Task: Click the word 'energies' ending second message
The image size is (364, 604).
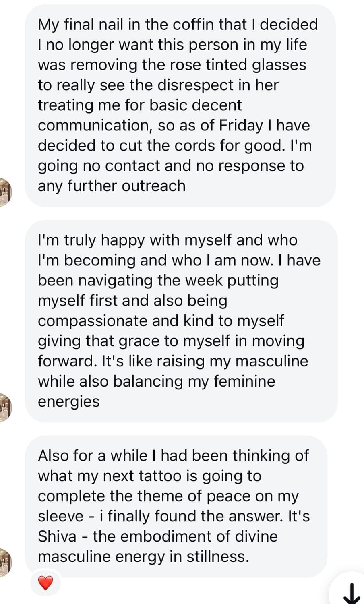Action: (68, 401)
